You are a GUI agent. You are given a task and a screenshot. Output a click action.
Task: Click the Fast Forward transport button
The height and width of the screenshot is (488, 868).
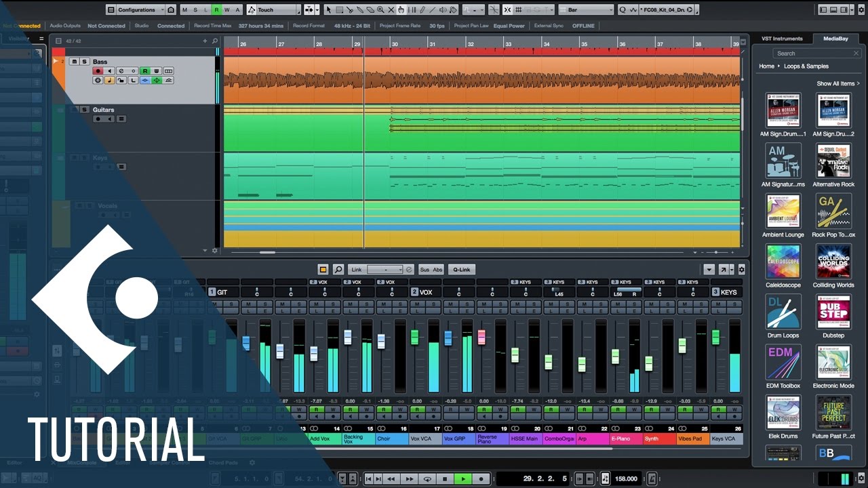pos(410,479)
